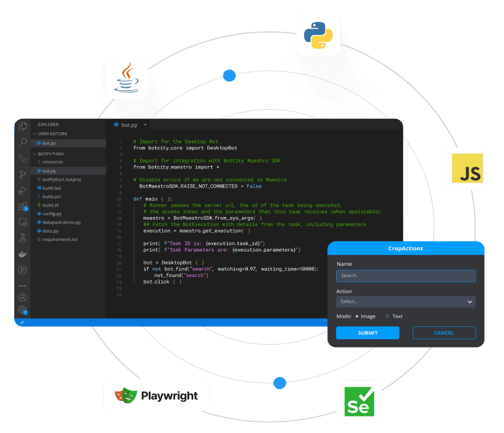Open the Docker whale icon view

click(x=23, y=254)
